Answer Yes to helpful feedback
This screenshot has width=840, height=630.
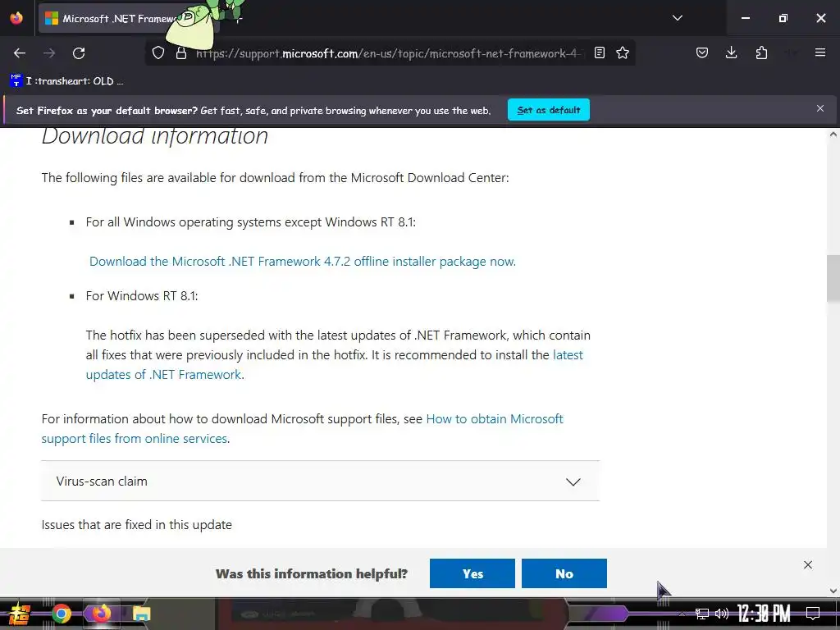click(472, 573)
